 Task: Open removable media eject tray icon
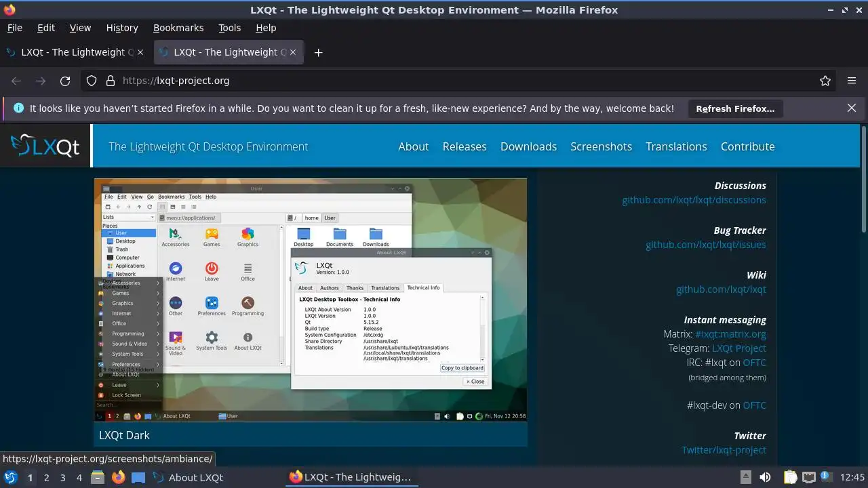pos(745,477)
